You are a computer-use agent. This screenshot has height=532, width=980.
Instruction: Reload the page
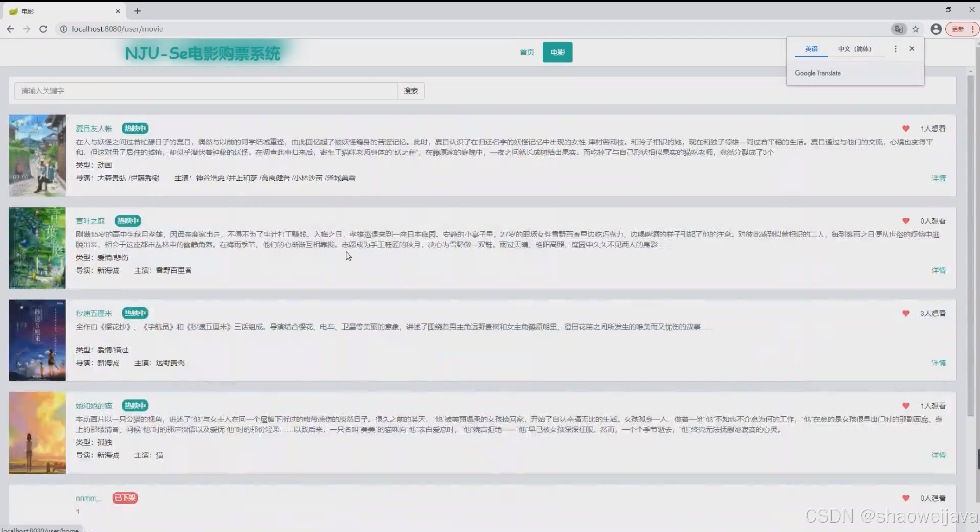[43, 29]
